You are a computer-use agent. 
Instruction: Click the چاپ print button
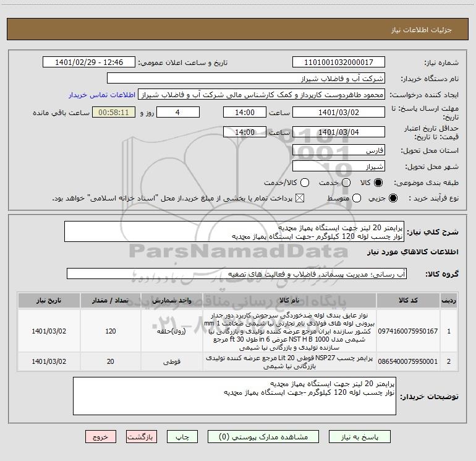coord(182,437)
